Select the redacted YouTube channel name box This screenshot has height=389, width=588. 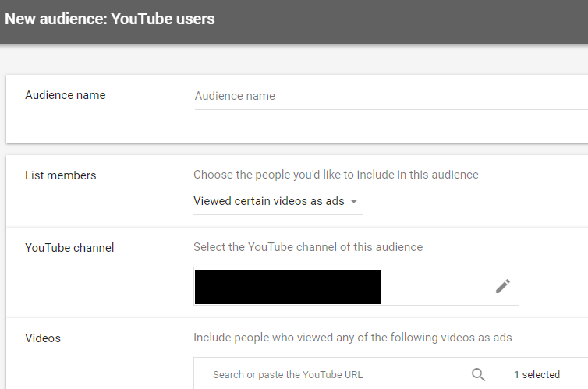tap(288, 287)
